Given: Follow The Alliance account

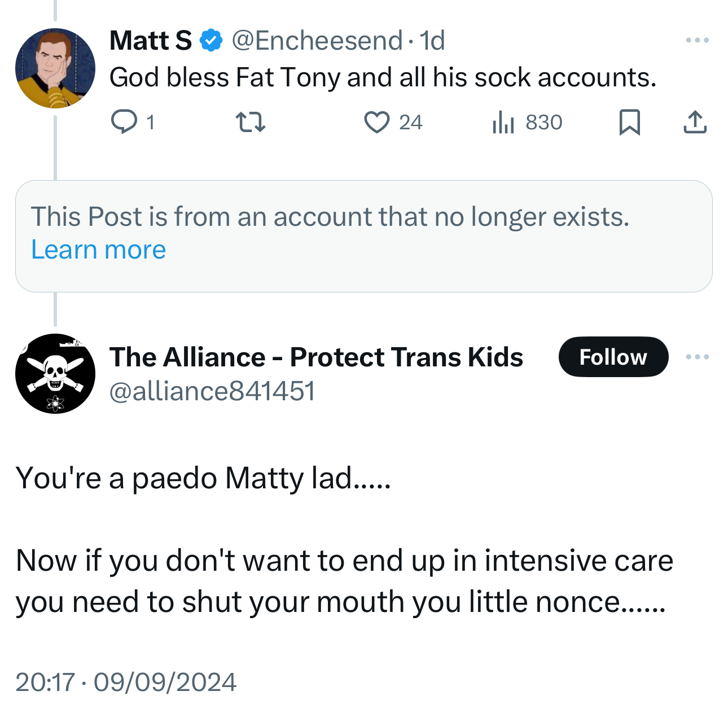Looking at the screenshot, I should pyautogui.click(x=613, y=357).
